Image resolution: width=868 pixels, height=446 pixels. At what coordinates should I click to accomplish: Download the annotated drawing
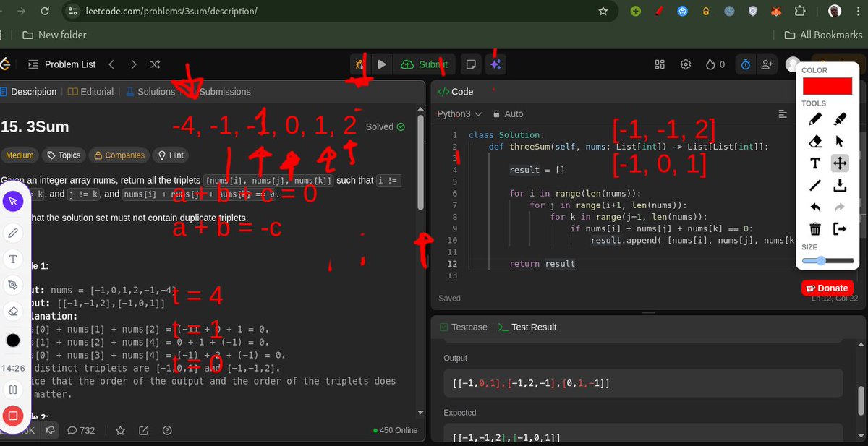click(x=840, y=186)
